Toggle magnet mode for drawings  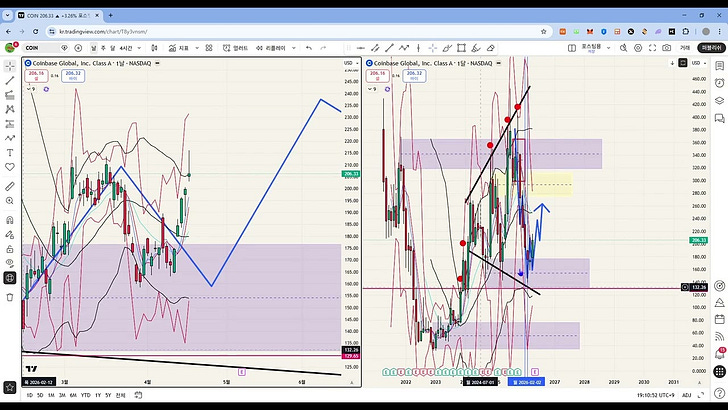pyautogui.click(x=10, y=220)
